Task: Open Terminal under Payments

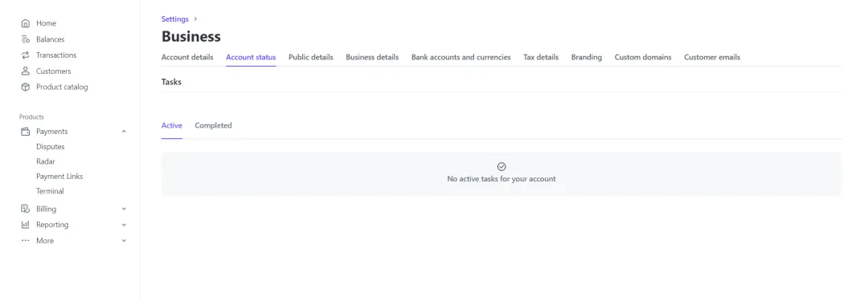Action: pos(50,191)
